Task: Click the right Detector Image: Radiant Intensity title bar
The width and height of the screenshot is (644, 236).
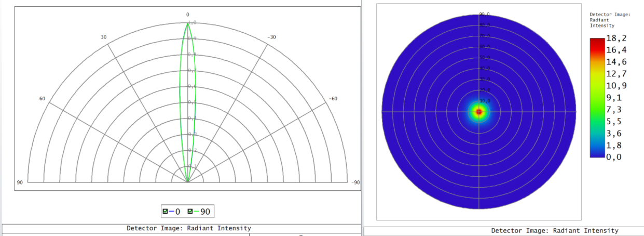Action: pyautogui.click(x=555, y=230)
